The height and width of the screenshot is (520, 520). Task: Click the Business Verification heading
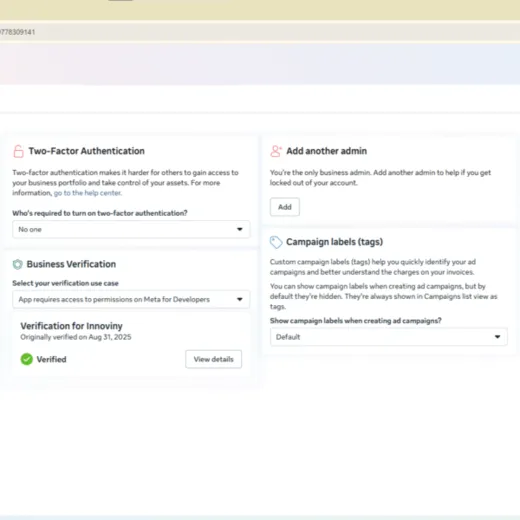click(71, 264)
